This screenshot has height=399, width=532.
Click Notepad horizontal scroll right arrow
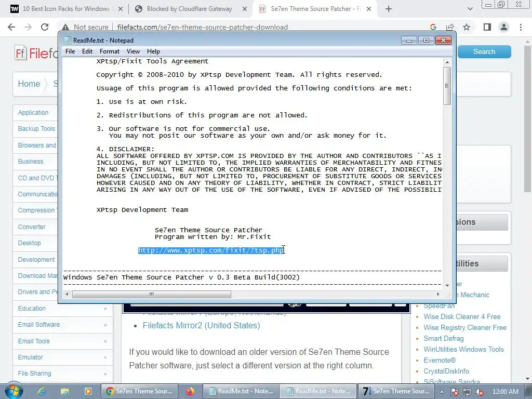[x=438, y=294]
